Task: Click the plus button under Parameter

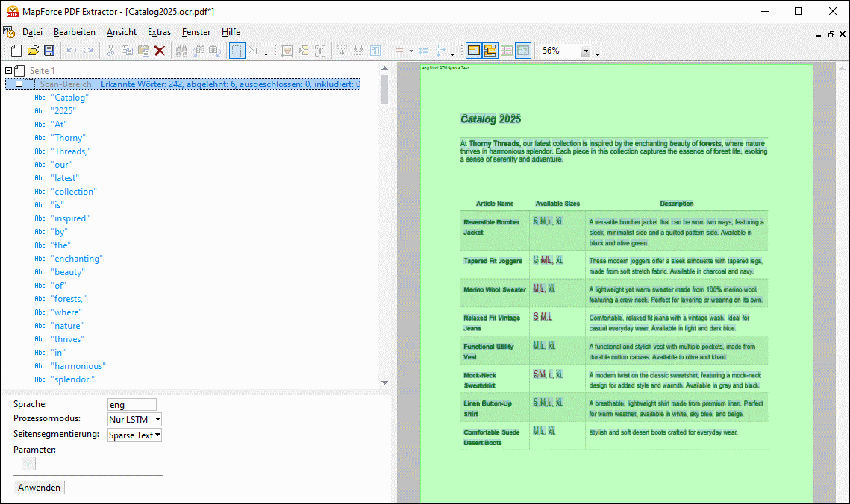Action: point(28,464)
